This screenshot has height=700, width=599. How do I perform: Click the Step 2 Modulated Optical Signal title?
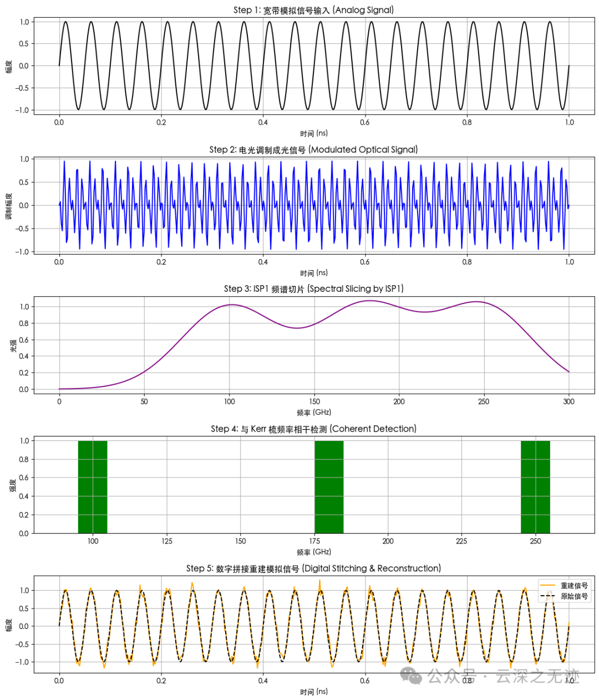(x=313, y=150)
